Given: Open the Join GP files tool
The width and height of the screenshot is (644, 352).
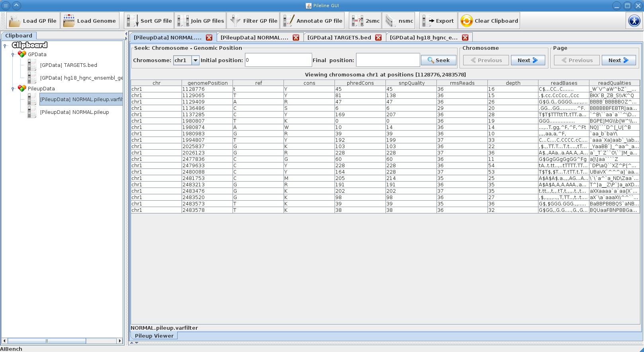Looking at the screenshot, I should 200,21.
